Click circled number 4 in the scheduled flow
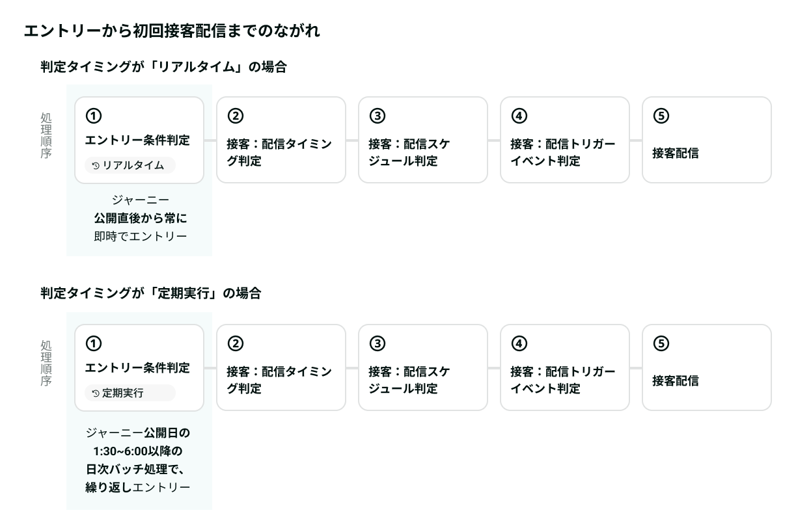Image resolution: width=811 pixels, height=532 pixels. [x=519, y=343]
